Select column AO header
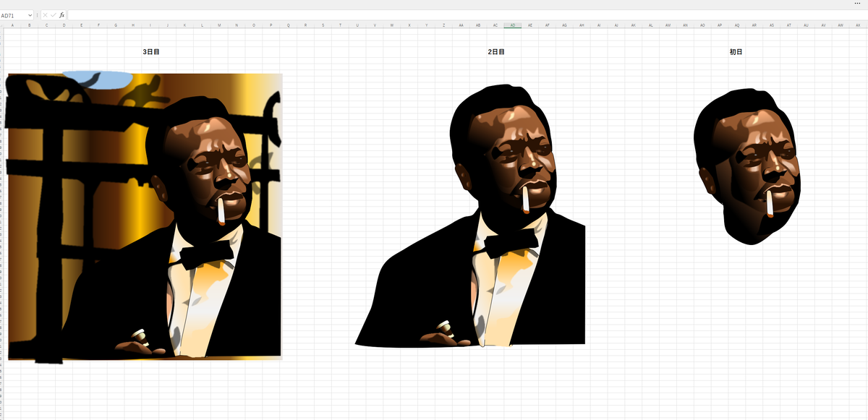The width and height of the screenshot is (868, 420). (703, 25)
